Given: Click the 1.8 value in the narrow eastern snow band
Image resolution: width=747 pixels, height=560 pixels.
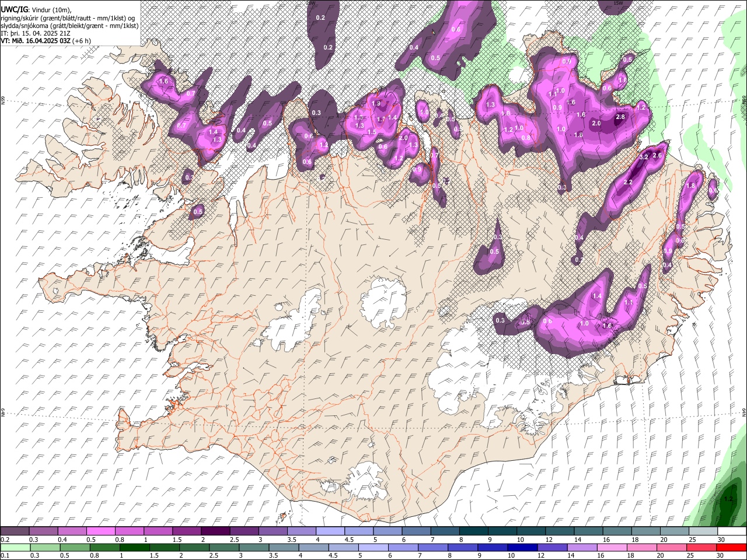Looking at the screenshot, I should 690,185.
